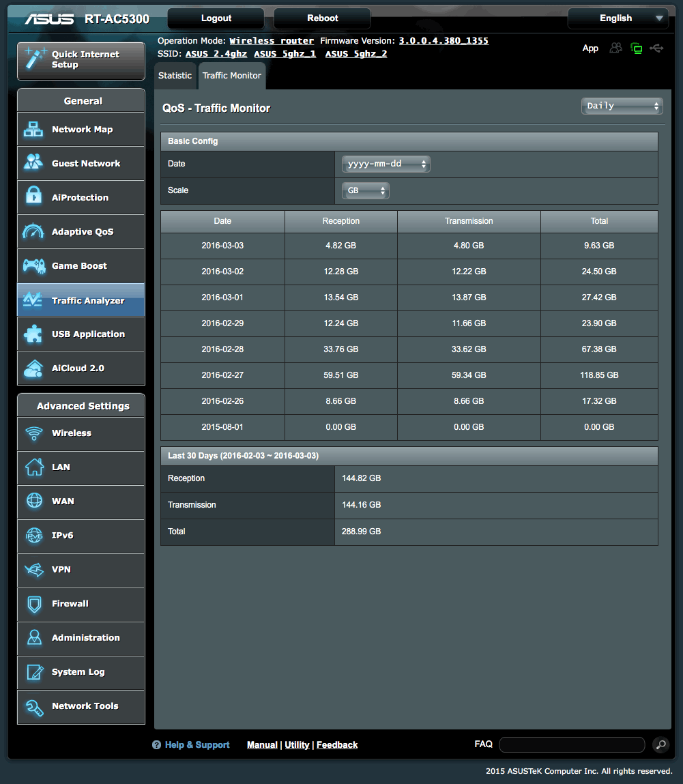683x784 pixels.
Task: Open Guest Network settings
Action: click(81, 163)
